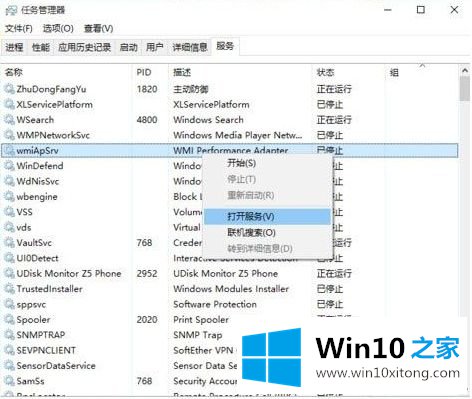Viewport: 472px width, 399px height.
Task: Switch to the 进程 tab
Action: tap(14, 47)
